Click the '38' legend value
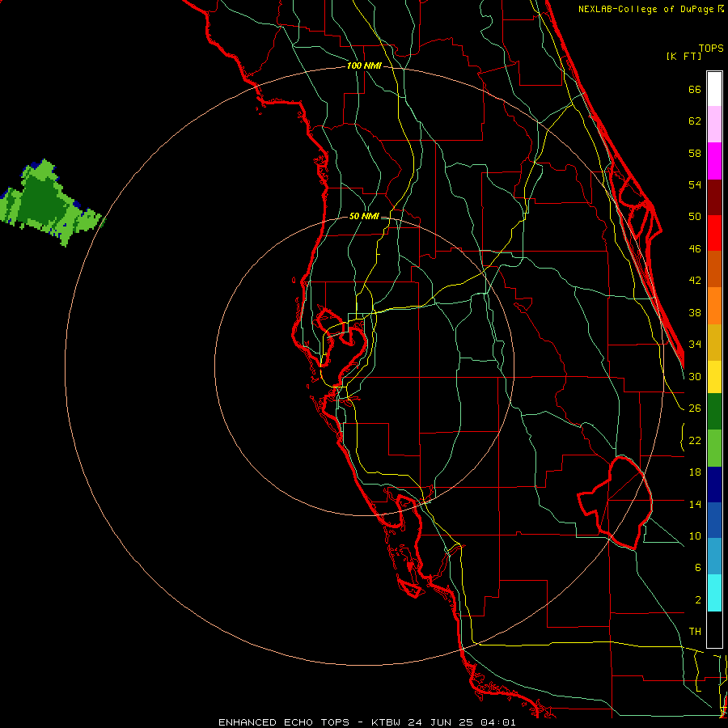 [x=695, y=313]
